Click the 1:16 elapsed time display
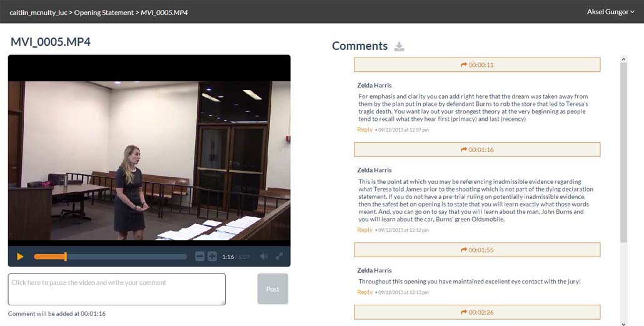The height and width of the screenshot is (326, 644). click(x=228, y=257)
